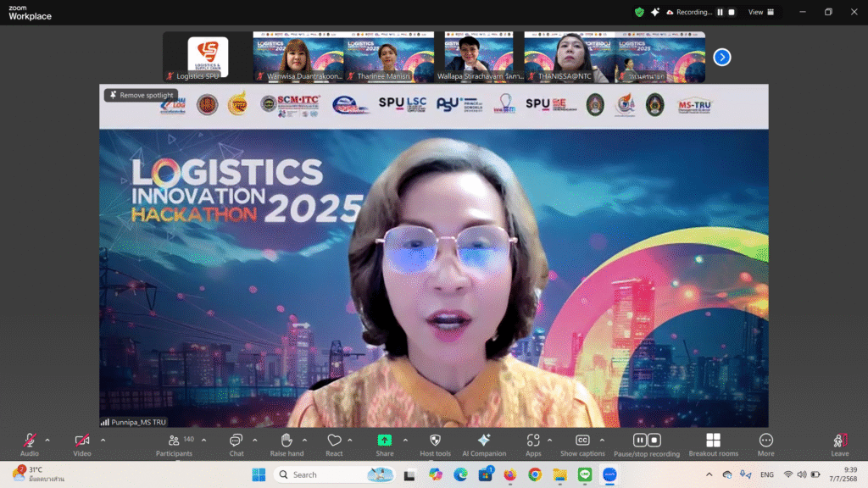This screenshot has height=488, width=868.
Task: Click the taskbar Search box
Action: point(336,474)
